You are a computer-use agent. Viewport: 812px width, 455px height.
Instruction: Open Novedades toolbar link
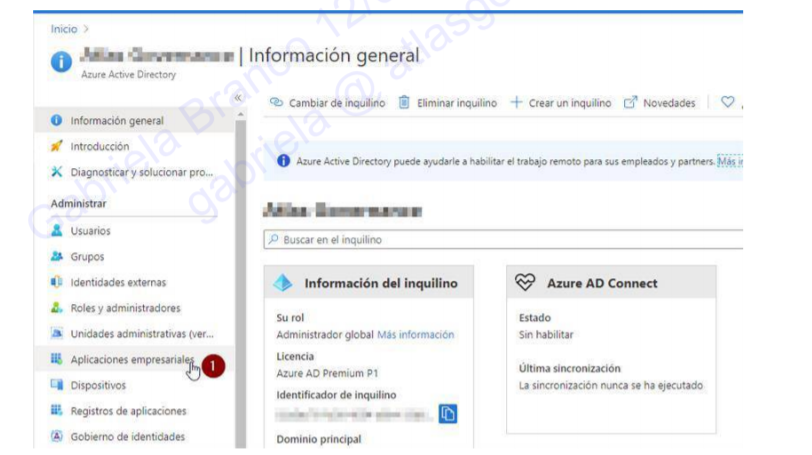[x=659, y=103]
